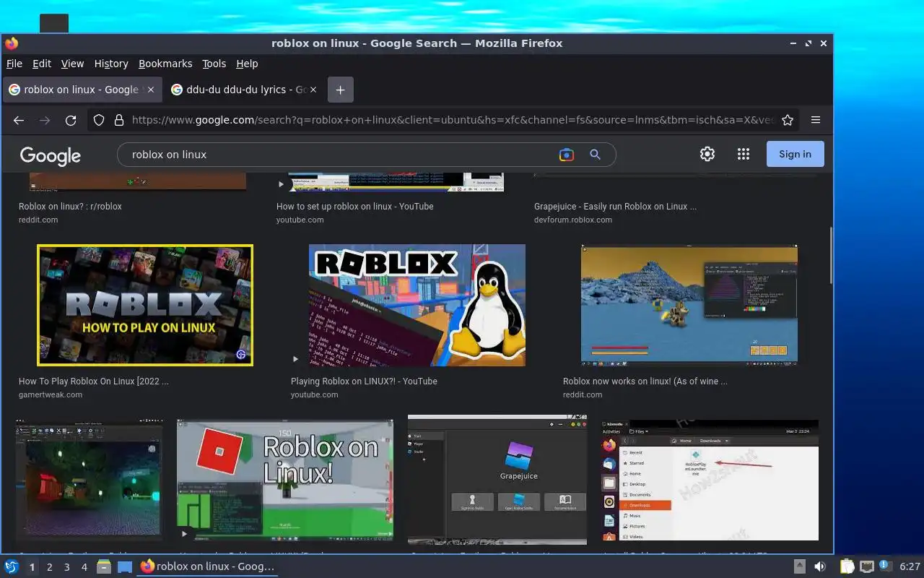Open the tracking protection shield icon
Viewport: 924px width, 578px height.
pos(100,120)
